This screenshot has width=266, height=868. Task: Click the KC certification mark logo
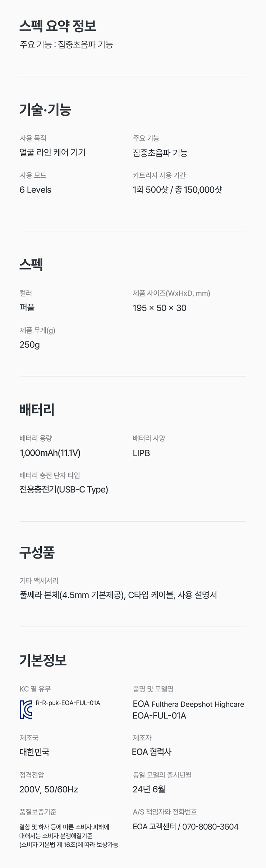(x=26, y=709)
